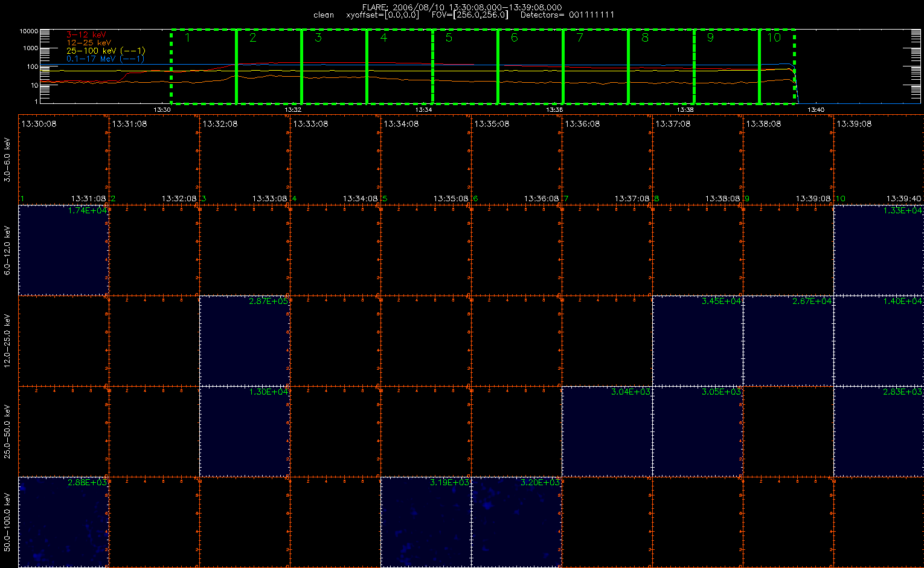The image size is (924, 568).
Task: Select interval 5 marker in the light curve
Action: point(449,37)
